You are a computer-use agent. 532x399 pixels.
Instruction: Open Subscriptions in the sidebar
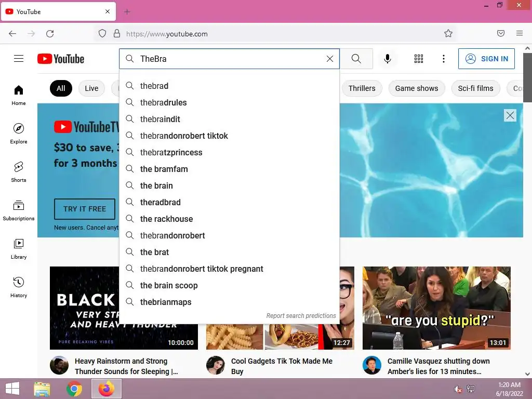click(x=19, y=210)
